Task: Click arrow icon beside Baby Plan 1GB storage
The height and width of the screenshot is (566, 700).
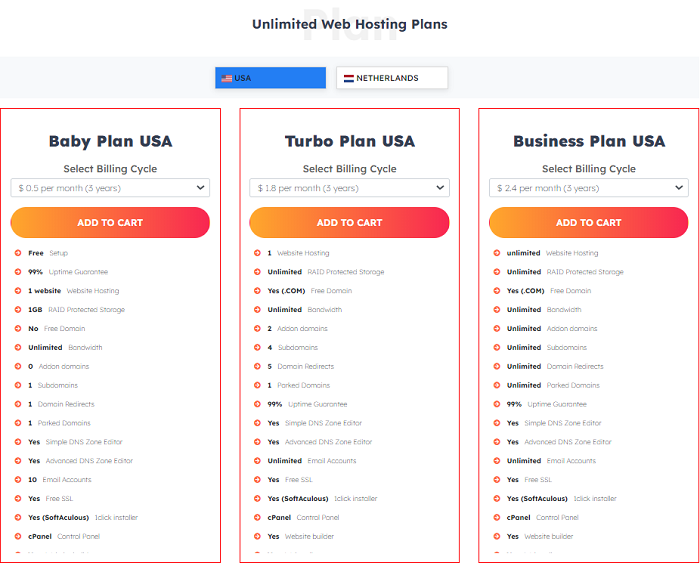Action: [18, 309]
